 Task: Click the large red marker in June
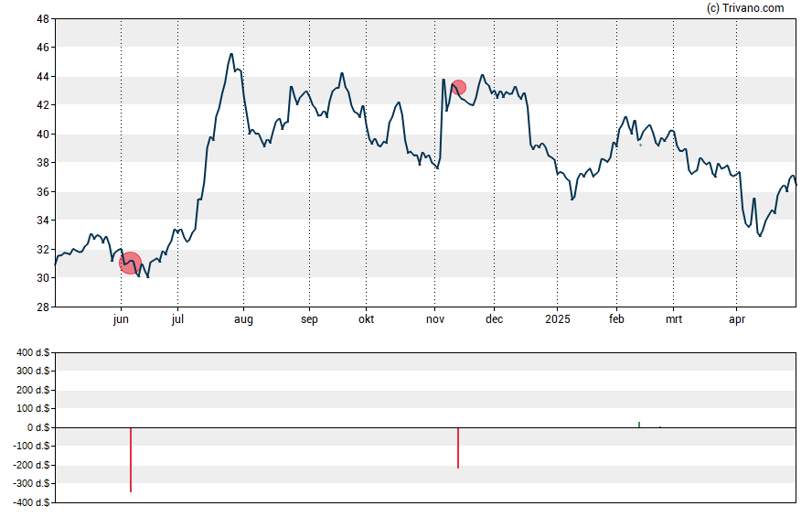pyautogui.click(x=131, y=263)
